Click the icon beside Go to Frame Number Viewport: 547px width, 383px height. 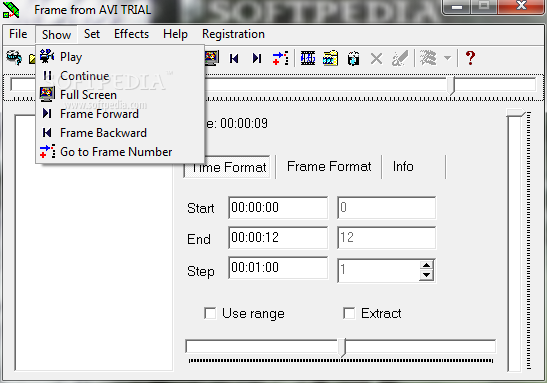[47, 151]
